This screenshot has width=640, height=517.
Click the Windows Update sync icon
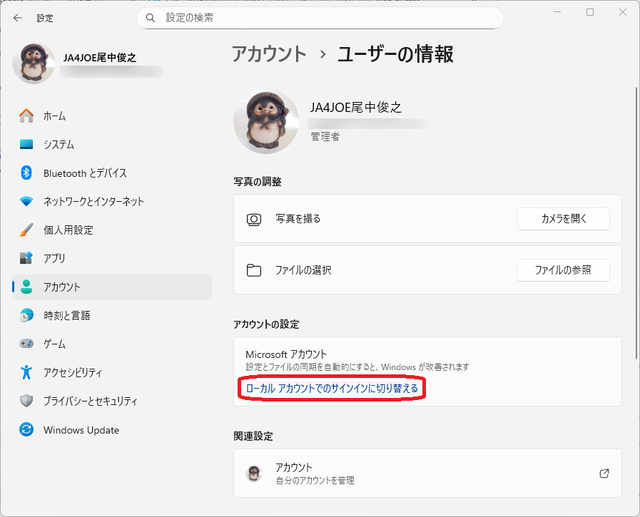click(x=27, y=430)
